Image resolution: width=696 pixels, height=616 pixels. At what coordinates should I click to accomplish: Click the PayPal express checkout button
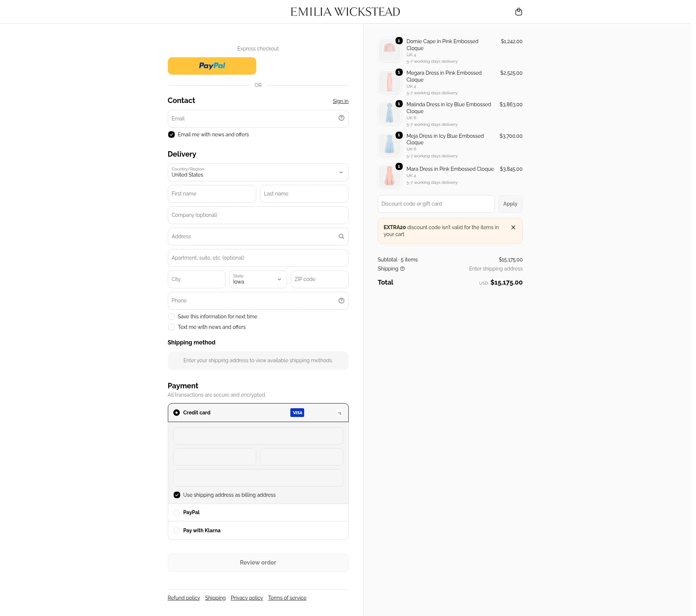click(212, 66)
